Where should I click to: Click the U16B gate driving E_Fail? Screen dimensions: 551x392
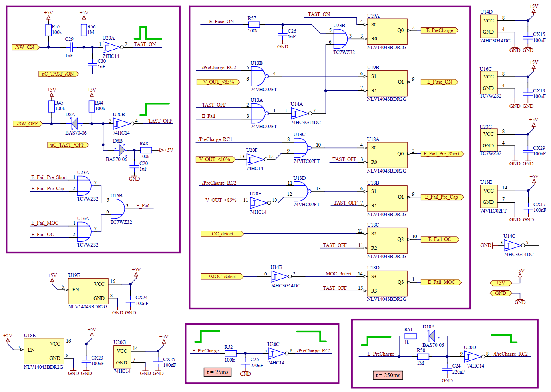click(x=117, y=209)
